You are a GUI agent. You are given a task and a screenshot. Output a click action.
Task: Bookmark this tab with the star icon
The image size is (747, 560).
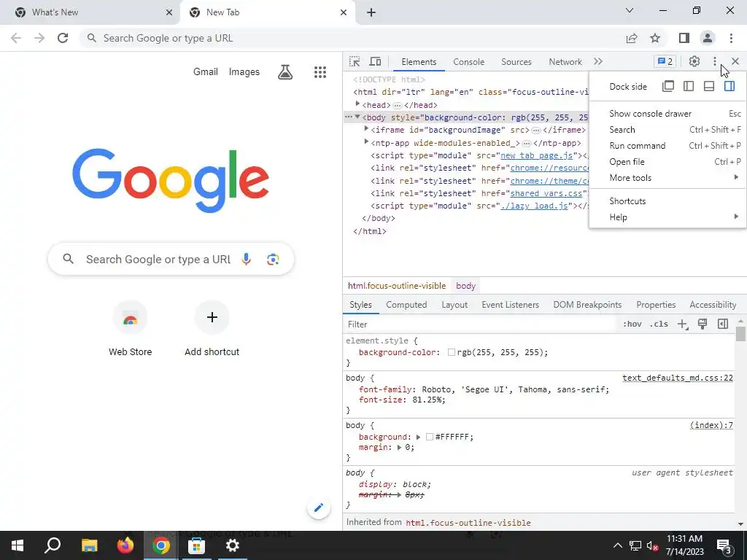[655, 38]
